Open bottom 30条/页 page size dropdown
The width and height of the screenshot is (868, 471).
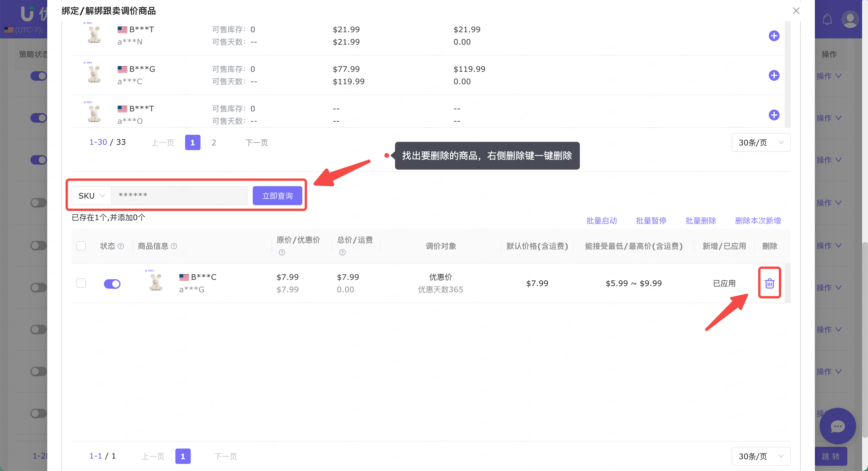[x=761, y=456]
